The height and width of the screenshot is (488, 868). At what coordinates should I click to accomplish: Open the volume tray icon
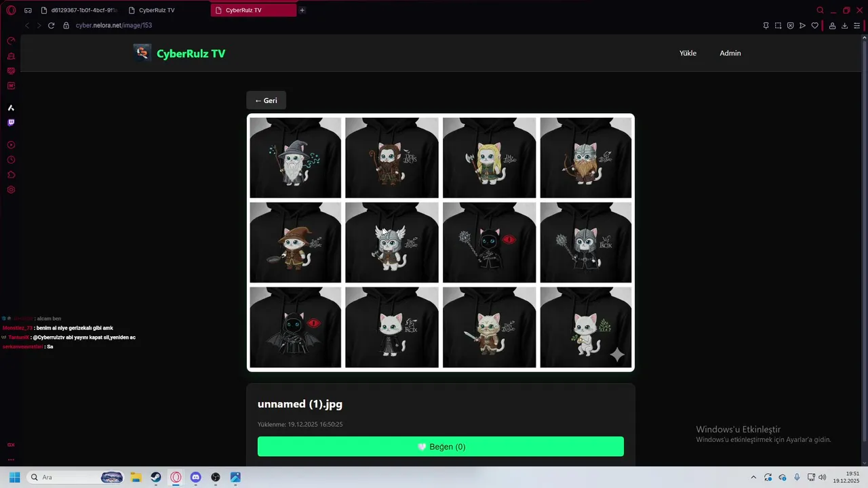(x=823, y=477)
